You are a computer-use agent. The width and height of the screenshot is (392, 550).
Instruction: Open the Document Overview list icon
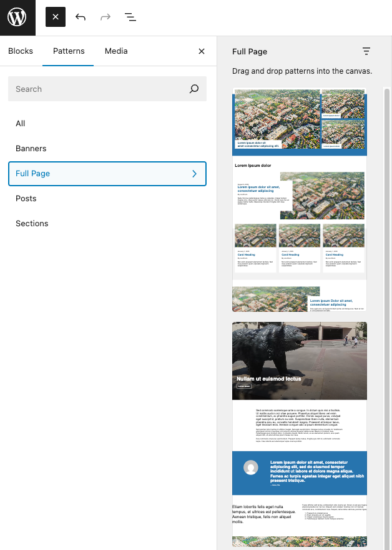pos(130,17)
